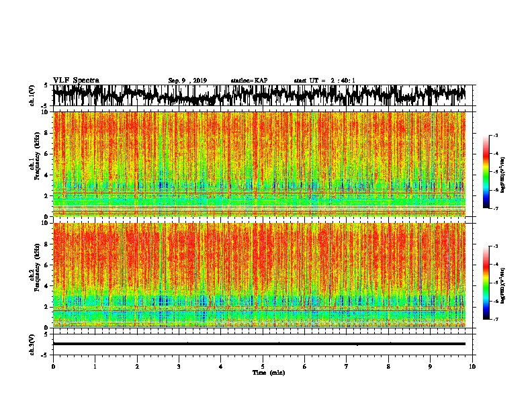Click the 'ch.3(V)' waveform axis label
The width and height of the screenshot is (532, 411).
click(x=32, y=345)
